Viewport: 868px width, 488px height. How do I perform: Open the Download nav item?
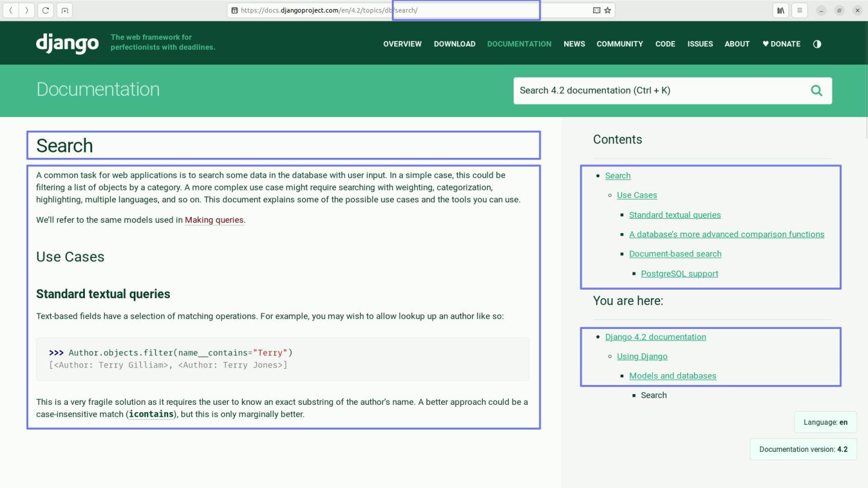coord(454,44)
